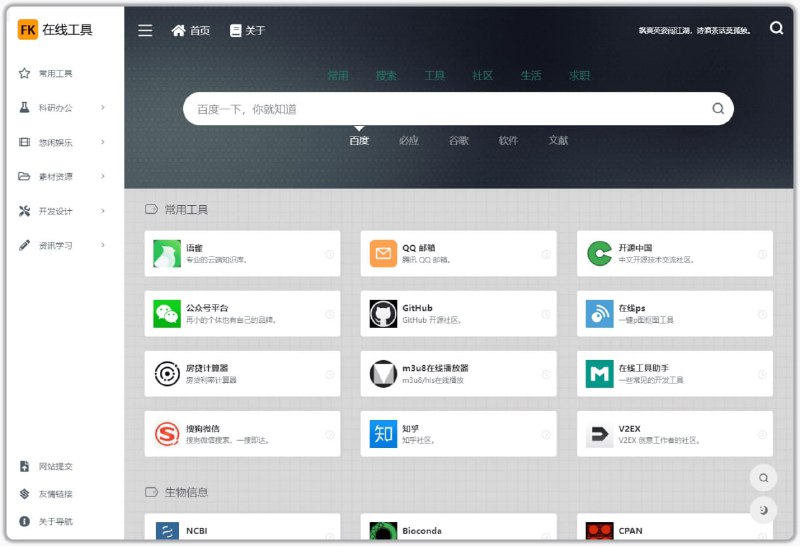This screenshot has height=546, width=800.
Task: Click the 百度一下 search input field
Action: click(x=440, y=109)
